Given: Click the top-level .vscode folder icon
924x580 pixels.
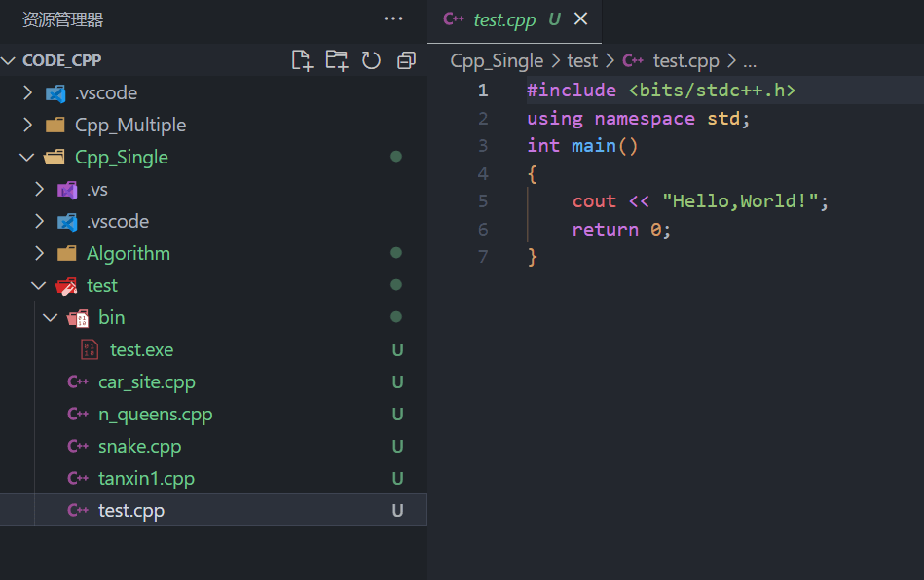Looking at the screenshot, I should (x=55, y=93).
